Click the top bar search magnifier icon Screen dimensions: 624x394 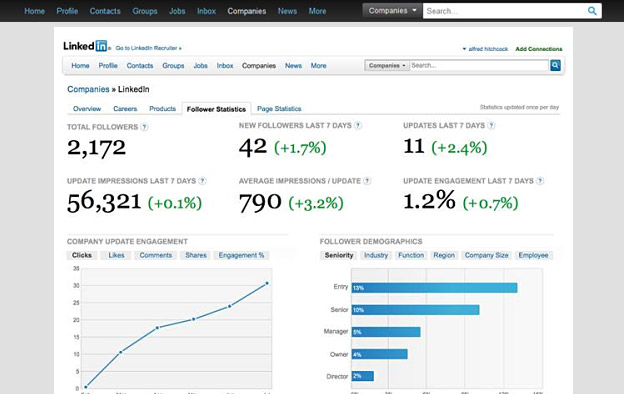tap(592, 11)
